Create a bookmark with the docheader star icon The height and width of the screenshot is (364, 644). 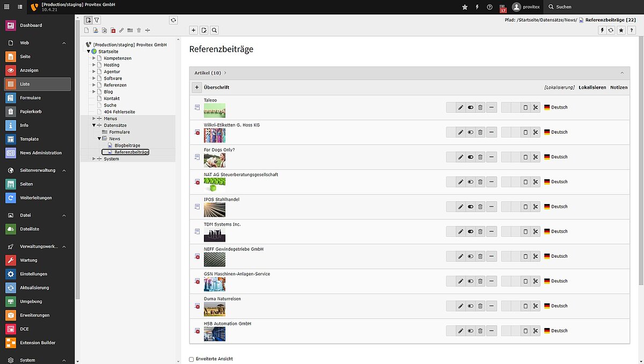(x=621, y=30)
